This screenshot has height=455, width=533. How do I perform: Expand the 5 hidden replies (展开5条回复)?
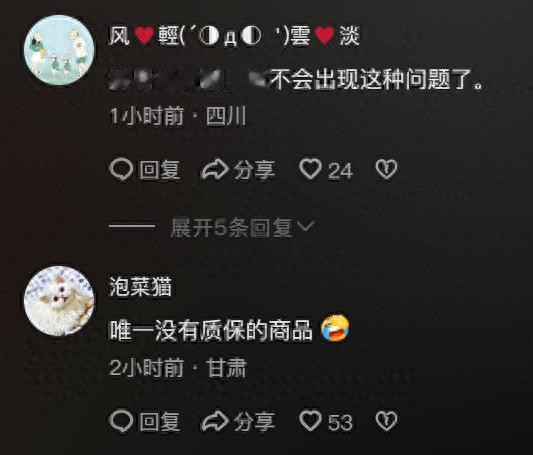coord(230,227)
